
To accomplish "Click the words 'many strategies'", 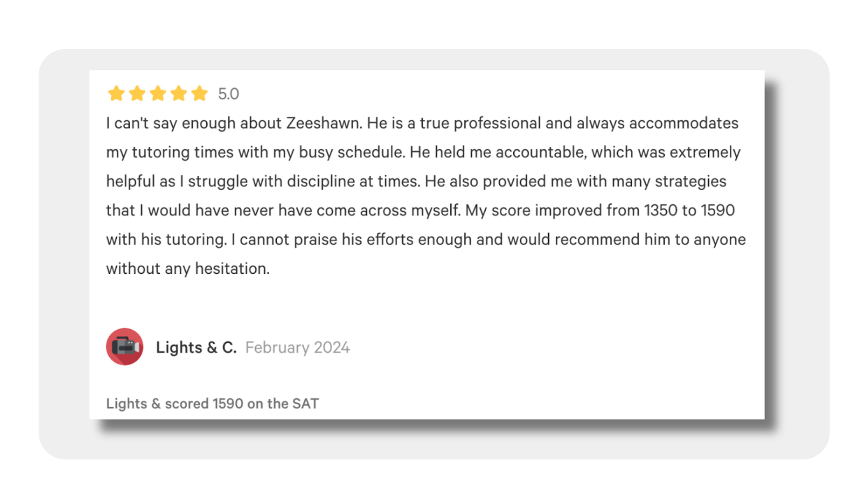I will point(669,181).
